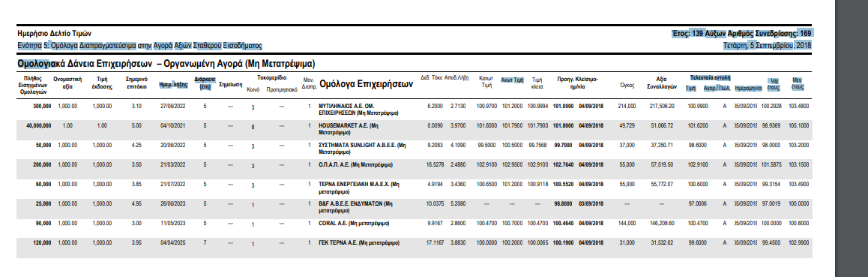Screen dimensions: 868x277
Task: Click the trade value '217,506.20'
Action: coord(663,105)
